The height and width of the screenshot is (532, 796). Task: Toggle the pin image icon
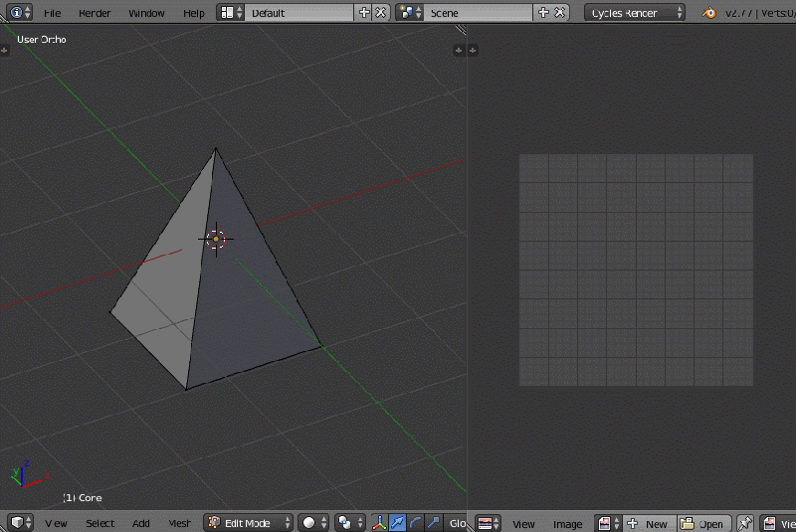point(744,523)
